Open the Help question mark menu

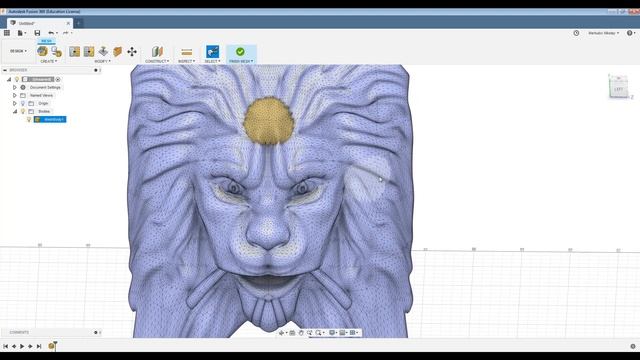(631, 33)
